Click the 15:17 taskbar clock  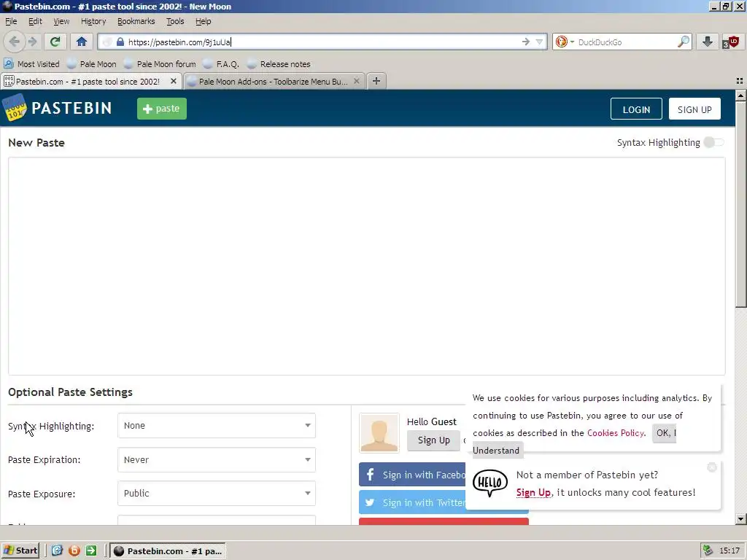point(729,551)
